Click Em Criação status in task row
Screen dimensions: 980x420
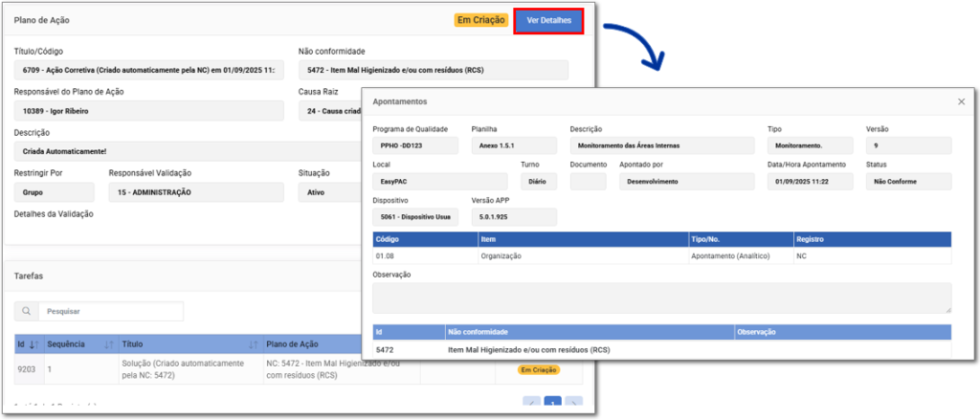coord(538,369)
